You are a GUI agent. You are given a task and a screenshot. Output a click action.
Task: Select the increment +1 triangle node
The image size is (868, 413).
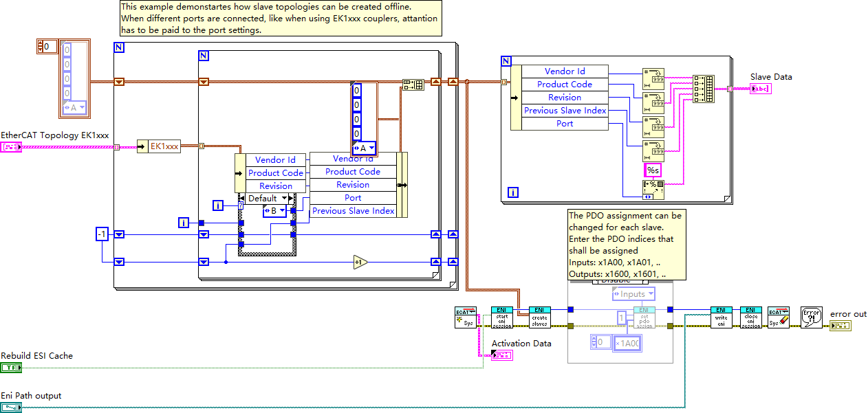click(360, 262)
